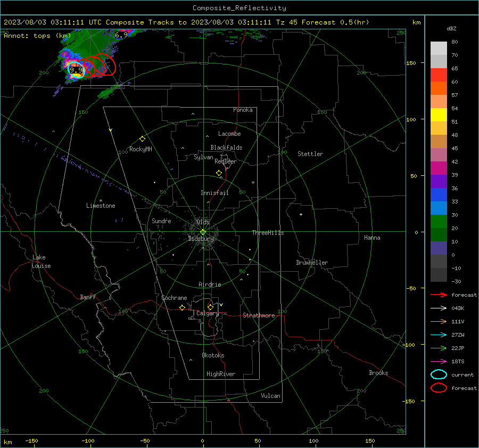The width and height of the screenshot is (479, 448).
Task: Click the Limestone label
Action: point(101,206)
